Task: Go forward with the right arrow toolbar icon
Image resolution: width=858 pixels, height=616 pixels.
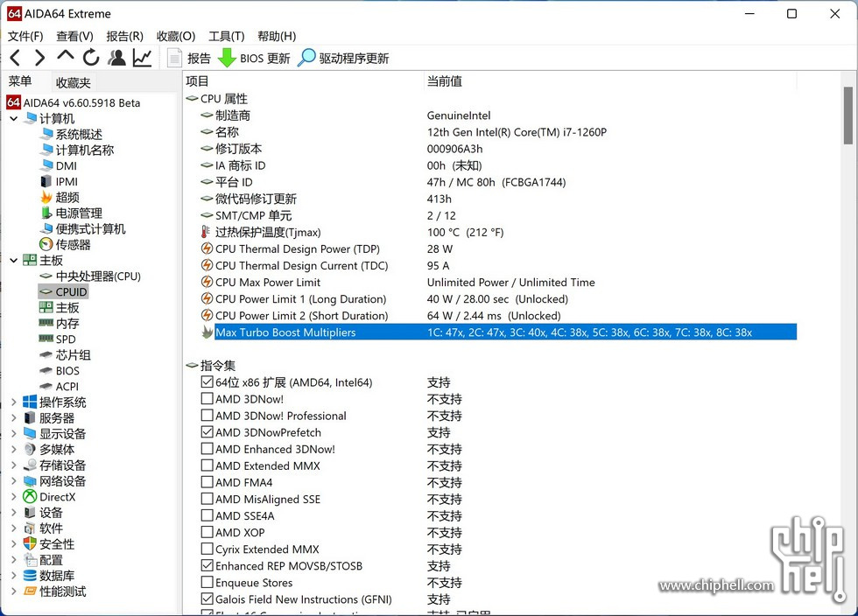Action: click(x=39, y=58)
